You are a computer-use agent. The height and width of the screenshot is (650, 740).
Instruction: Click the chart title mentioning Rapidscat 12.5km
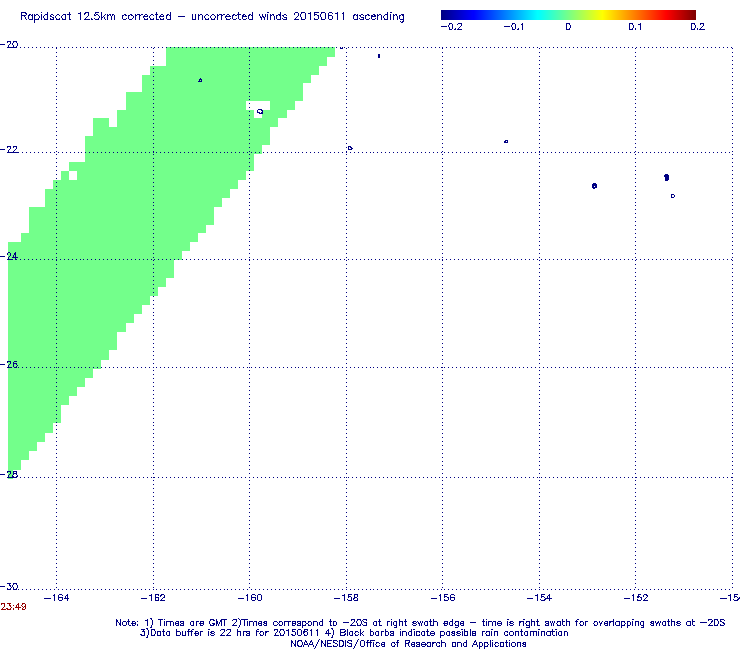[x=212, y=17]
